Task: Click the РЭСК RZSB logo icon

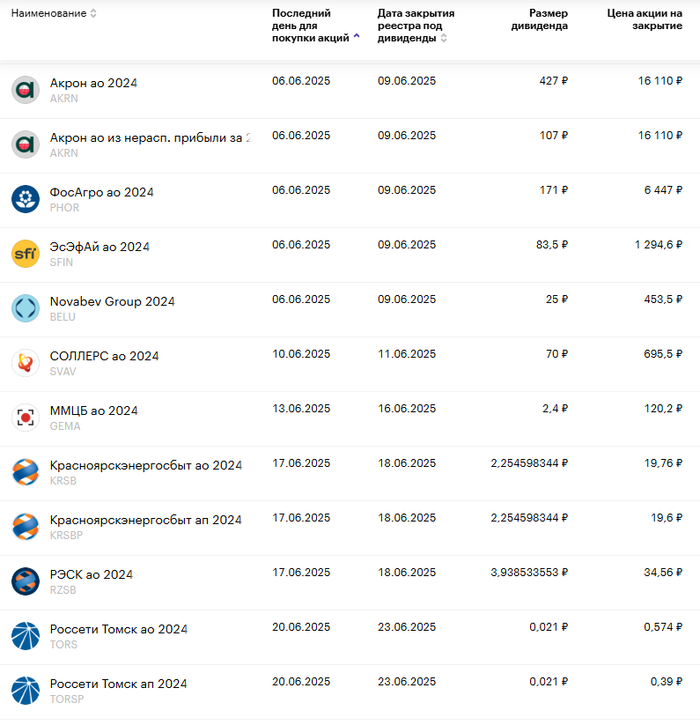Action: click(25, 581)
